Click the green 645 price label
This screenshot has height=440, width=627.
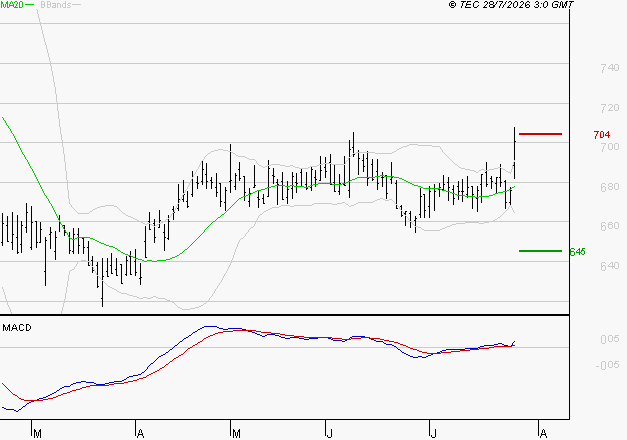[577, 252]
